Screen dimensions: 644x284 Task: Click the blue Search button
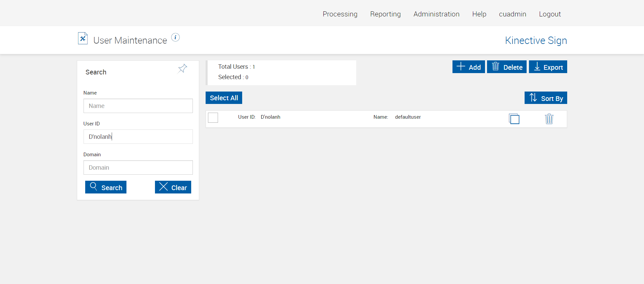point(106,187)
